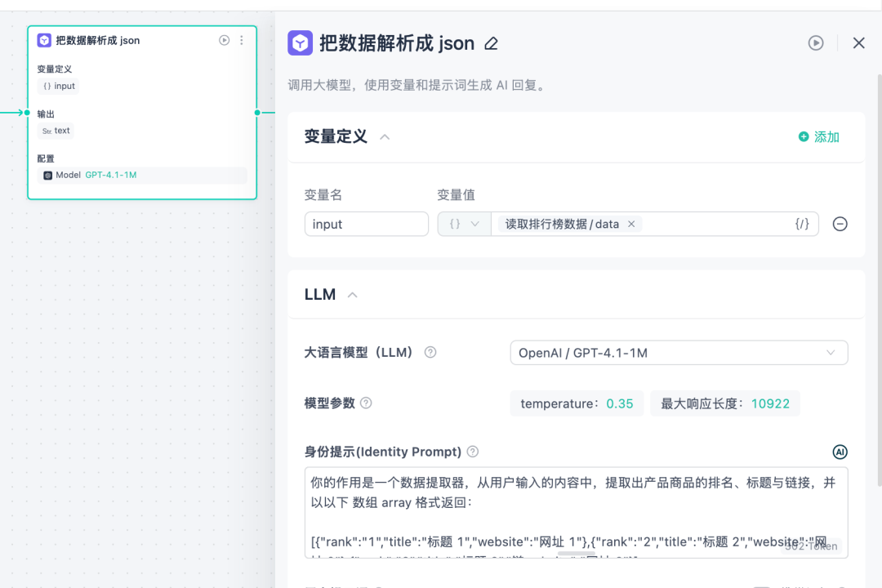
Task: Select the text output chip on node card
Action: (x=56, y=131)
